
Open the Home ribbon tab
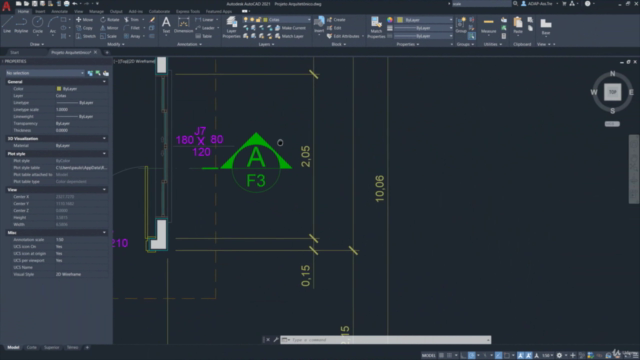point(23,11)
